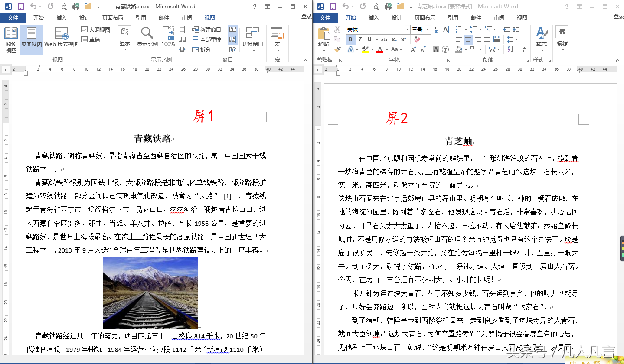Click 登录 in the 青芝岫 window
The image size is (624, 364).
[618, 16]
